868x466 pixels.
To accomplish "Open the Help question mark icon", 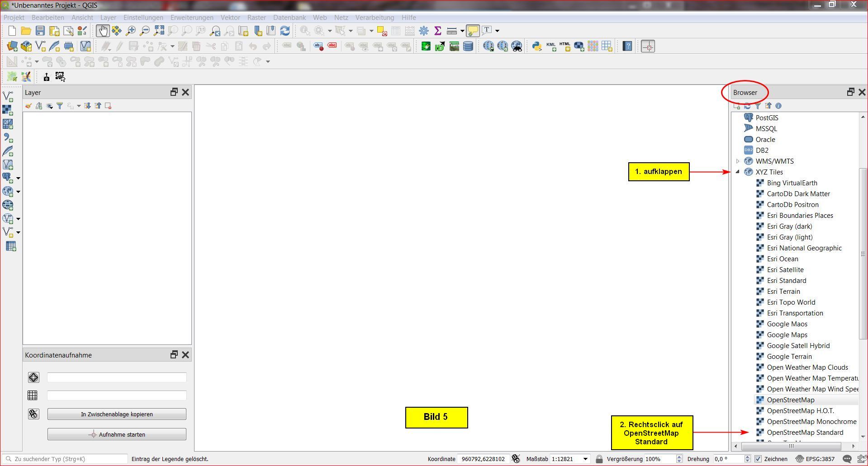I will pos(627,46).
